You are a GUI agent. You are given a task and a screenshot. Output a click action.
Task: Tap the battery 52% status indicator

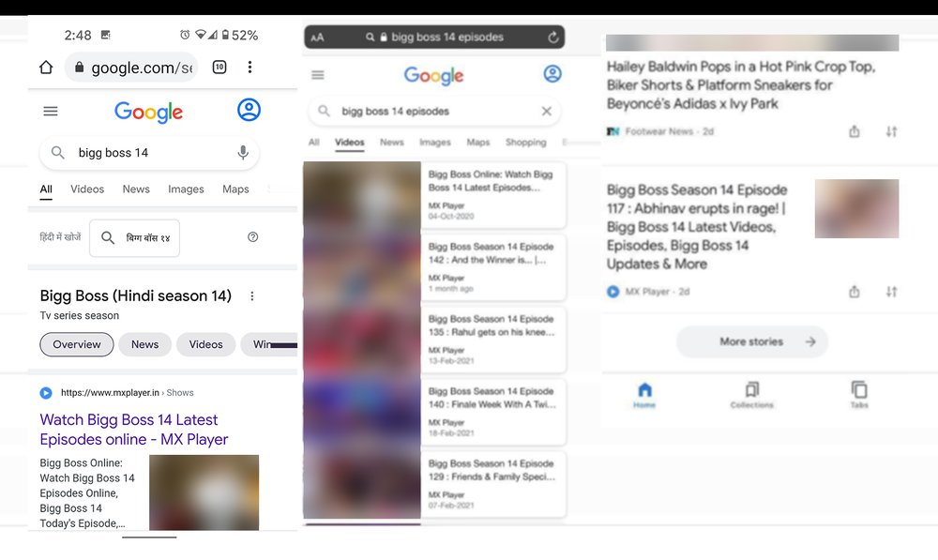(239, 36)
